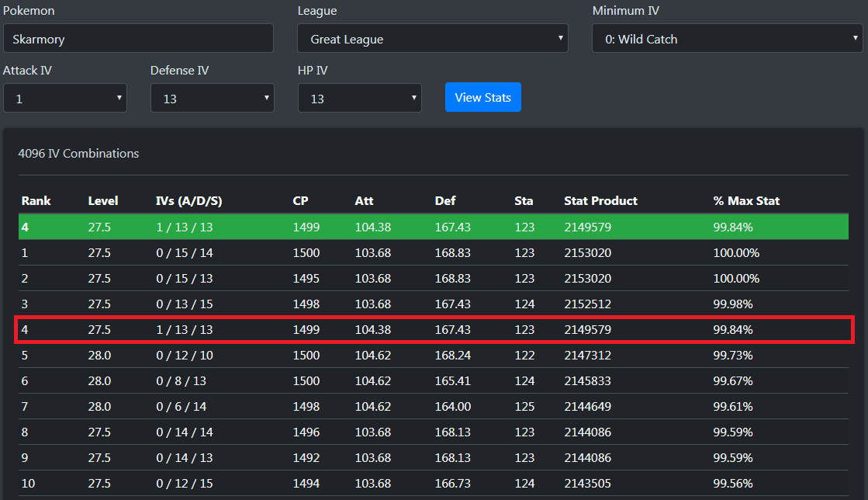The height and width of the screenshot is (500, 868).
Task: Click the IVs (A/D/S) column header
Action: coord(188,200)
